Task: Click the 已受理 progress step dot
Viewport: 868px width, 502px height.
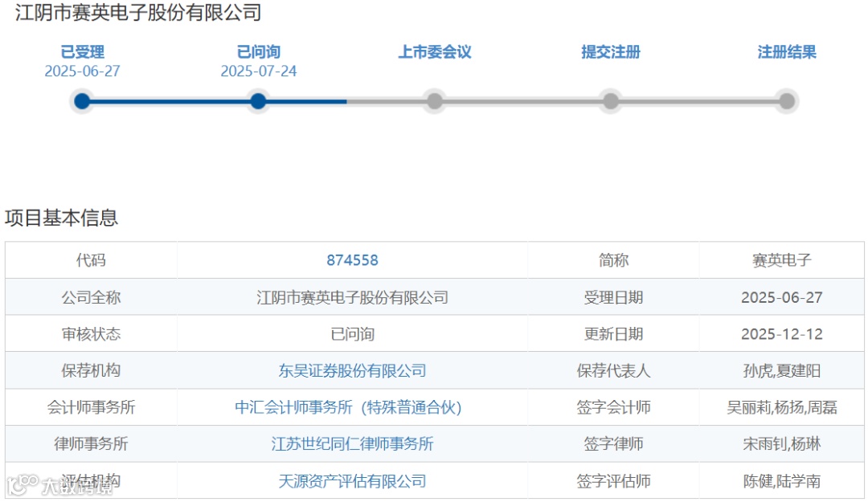Action: pyautogui.click(x=82, y=101)
